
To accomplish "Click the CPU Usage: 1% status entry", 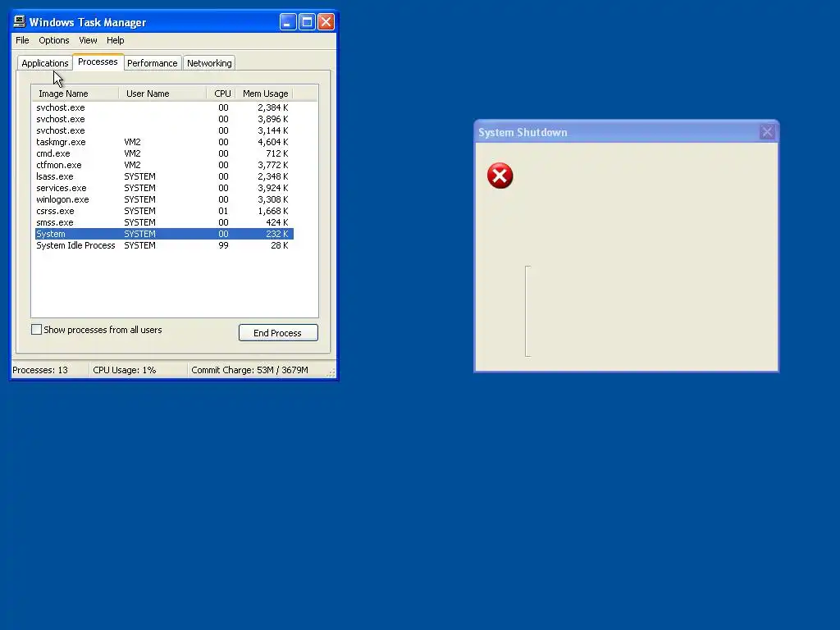I will pos(138,370).
